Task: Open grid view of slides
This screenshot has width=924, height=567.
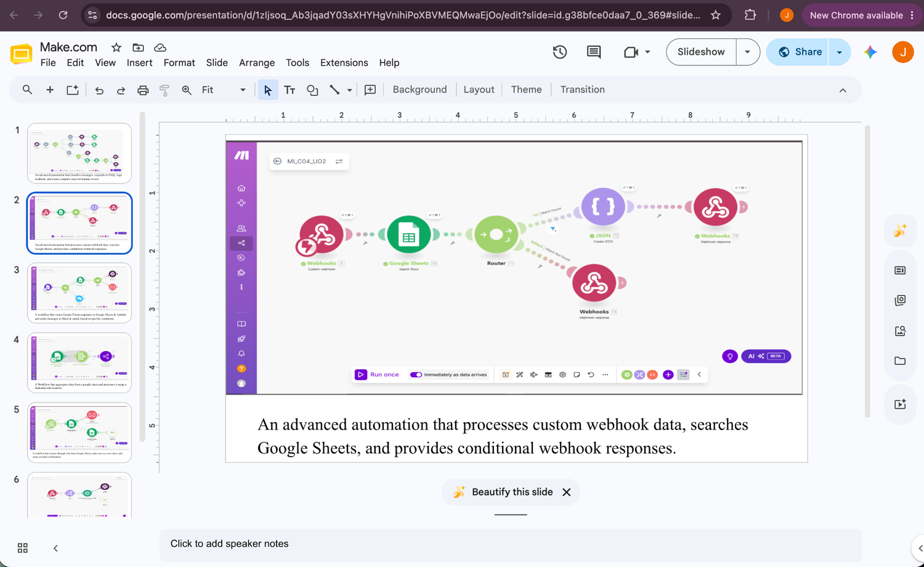Action: point(23,548)
